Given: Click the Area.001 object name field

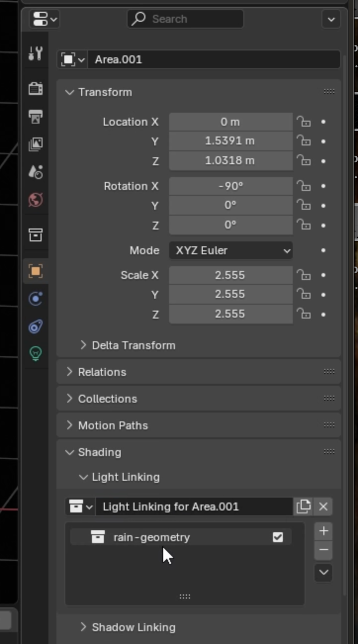Looking at the screenshot, I should coord(214,59).
